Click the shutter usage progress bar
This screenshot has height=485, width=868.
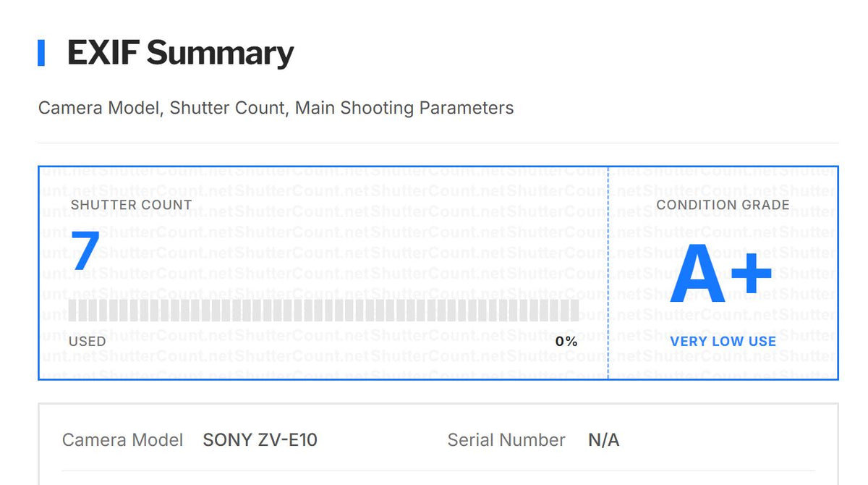[x=323, y=311]
